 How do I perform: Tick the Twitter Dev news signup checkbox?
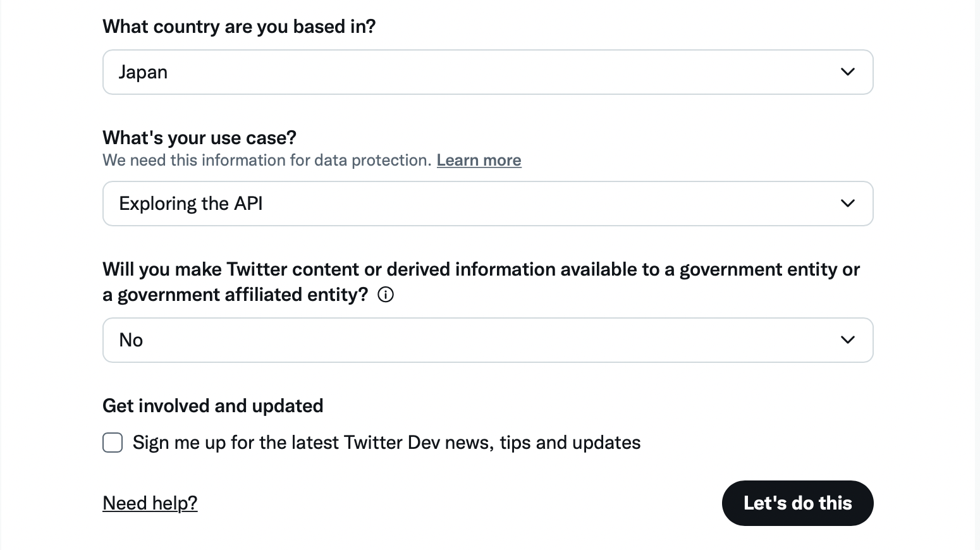coord(113,443)
